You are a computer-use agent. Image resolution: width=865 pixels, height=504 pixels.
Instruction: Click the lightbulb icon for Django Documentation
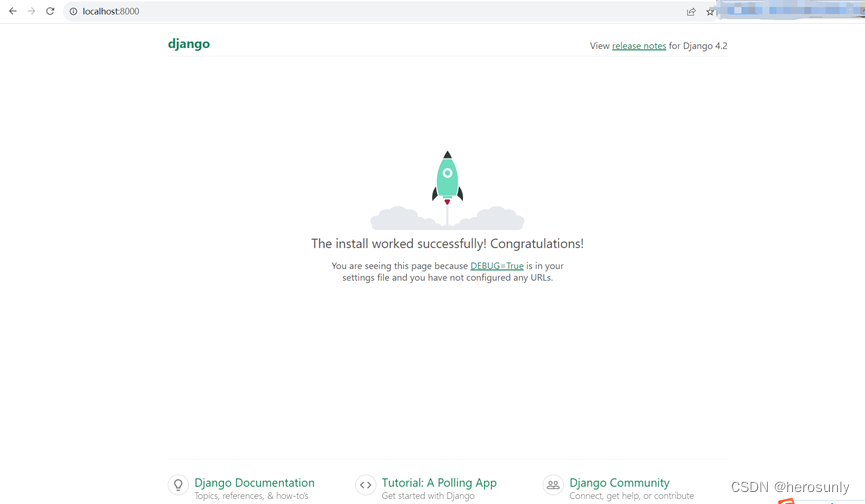coord(178,485)
